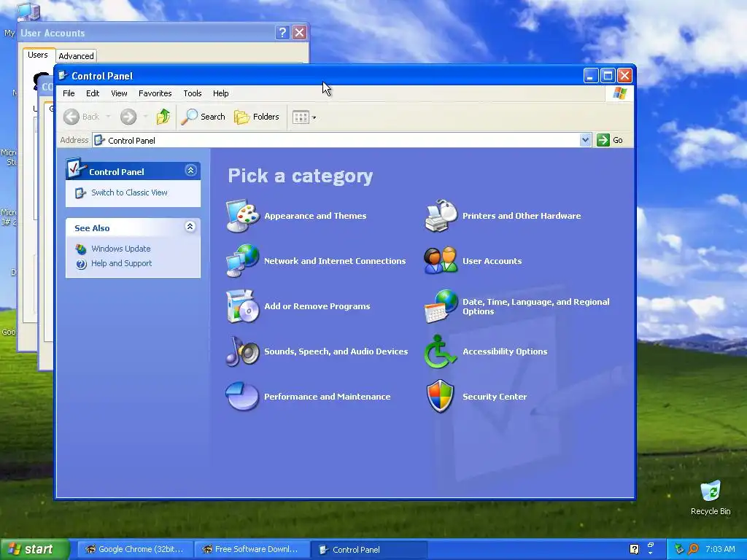Viewport: 747px width, 560px height.
Task: Expand the Address bar dropdown
Action: pyautogui.click(x=586, y=140)
